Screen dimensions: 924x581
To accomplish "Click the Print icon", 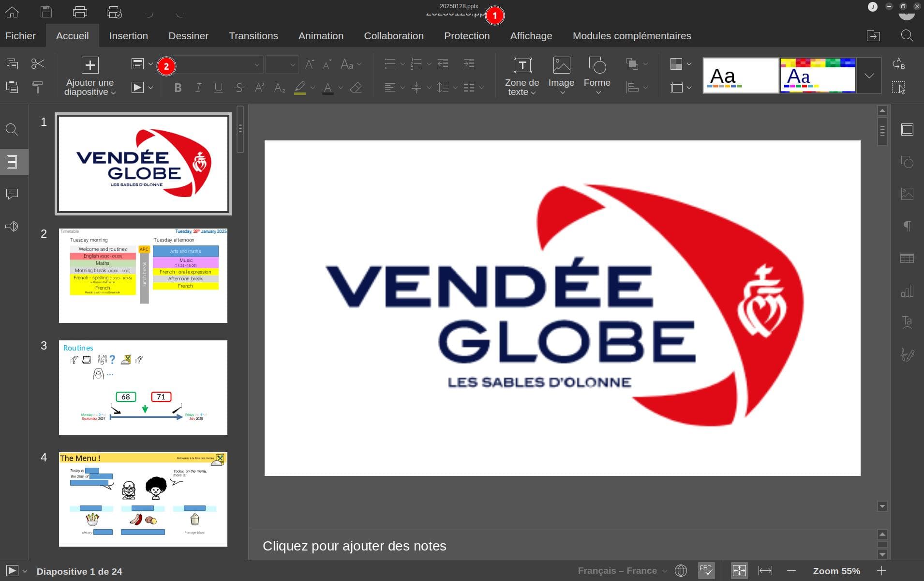I will point(80,12).
